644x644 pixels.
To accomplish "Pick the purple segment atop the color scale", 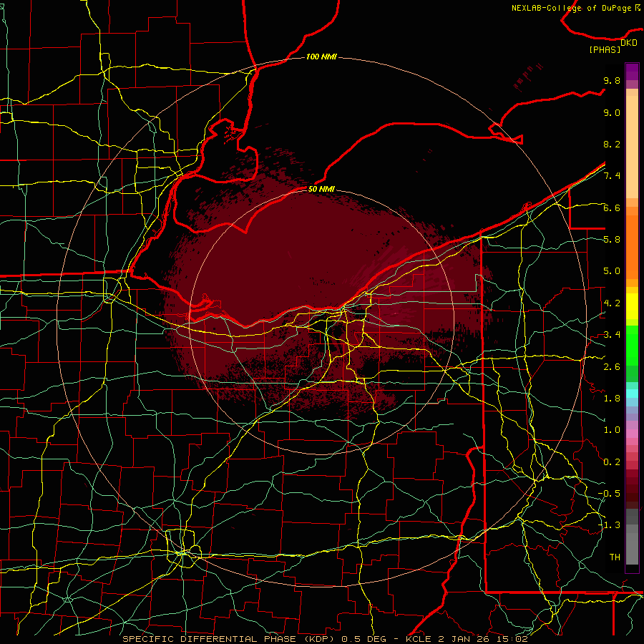I will click(x=632, y=72).
